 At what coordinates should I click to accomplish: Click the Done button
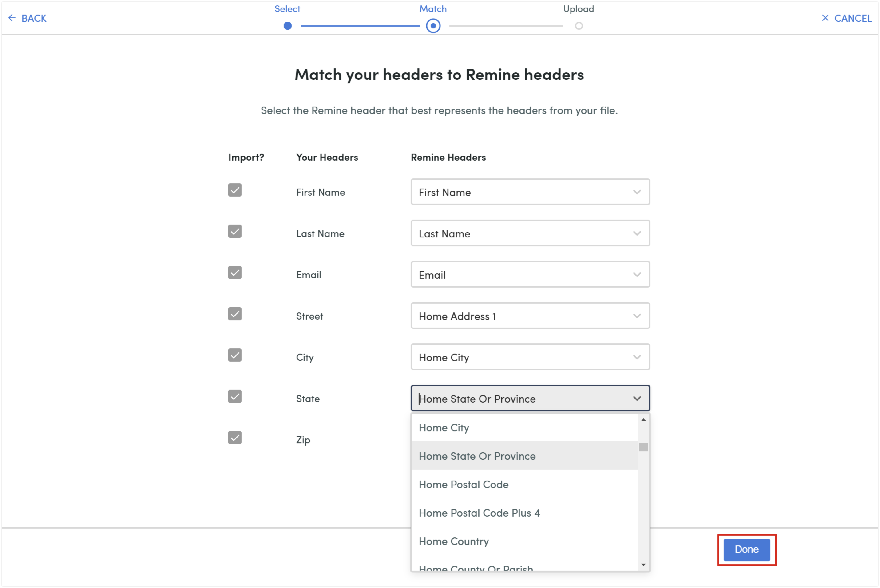coord(746,549)
